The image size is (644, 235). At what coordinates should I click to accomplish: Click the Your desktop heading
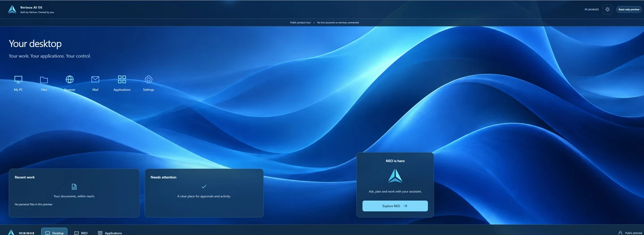click(x=35, y=44)
